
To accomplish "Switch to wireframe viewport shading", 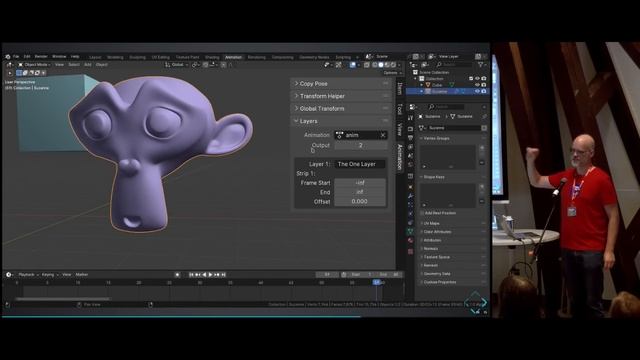I will 375,64.
